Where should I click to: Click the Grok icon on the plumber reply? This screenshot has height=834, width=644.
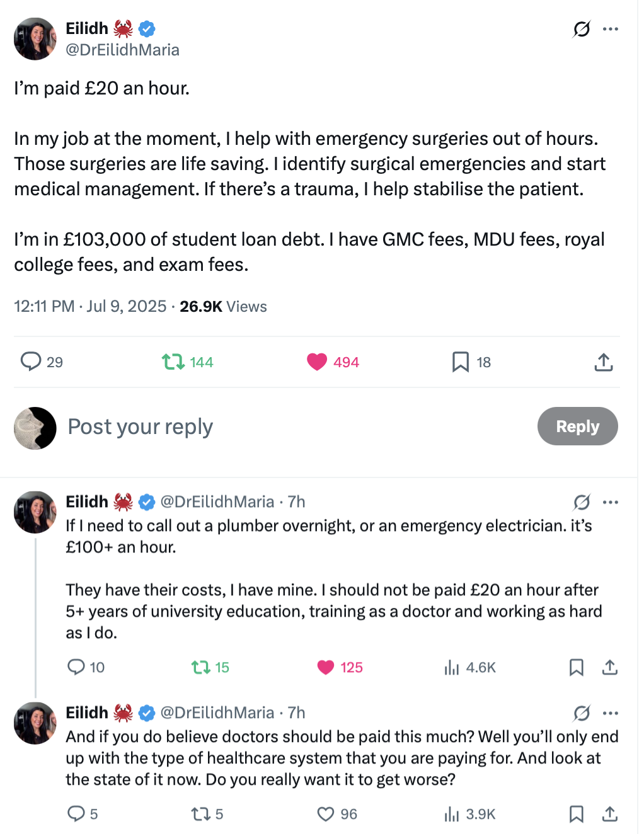pyautogui.click(x=582, y=502)
